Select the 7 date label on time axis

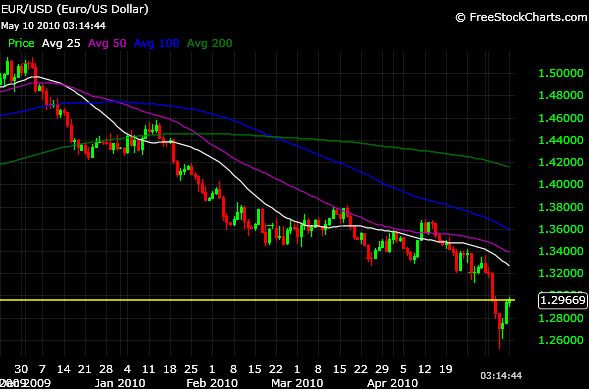[x=42, y=369]
